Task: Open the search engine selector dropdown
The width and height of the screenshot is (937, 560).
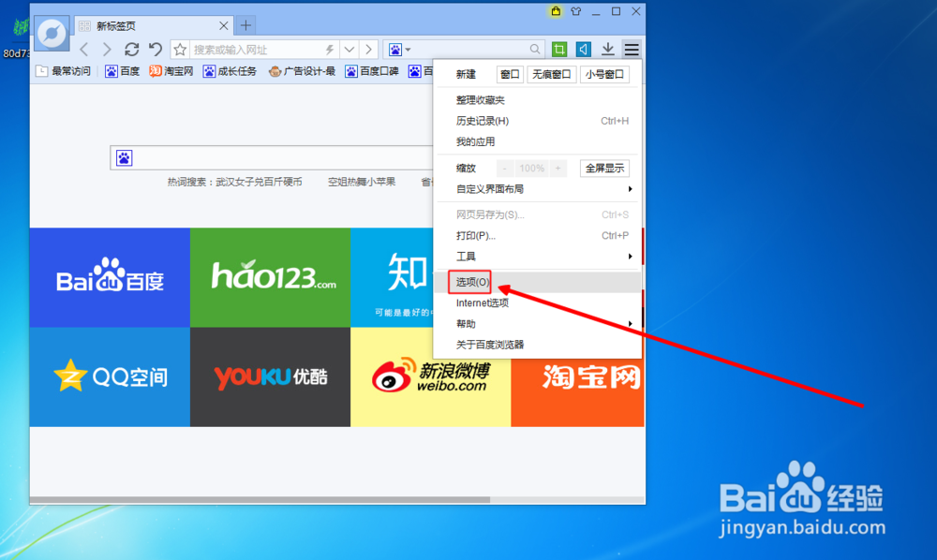Action: pos(400,50)
